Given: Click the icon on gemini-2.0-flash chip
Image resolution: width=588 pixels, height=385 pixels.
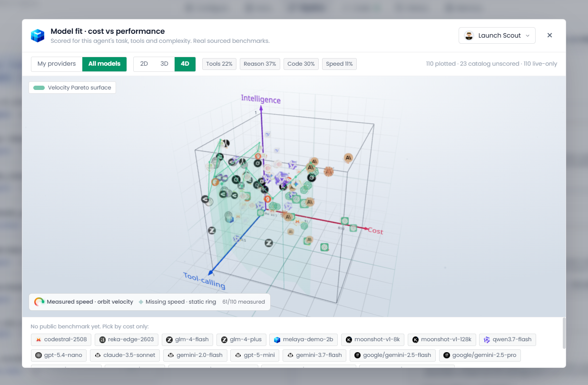Looking at the screenshot, I should (x=171, y=355).
